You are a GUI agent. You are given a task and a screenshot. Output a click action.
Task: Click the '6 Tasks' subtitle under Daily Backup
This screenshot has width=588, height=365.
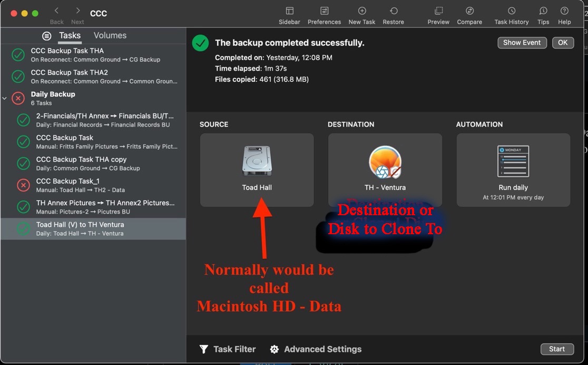41,103
